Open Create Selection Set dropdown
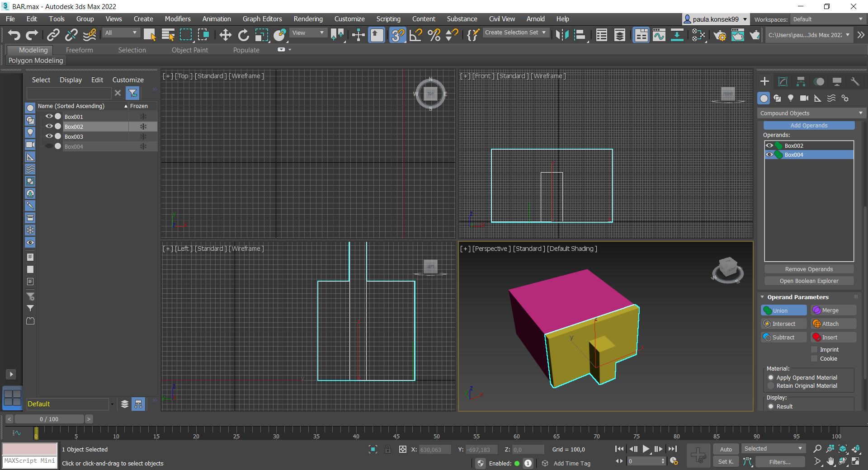Screen dimensions: 868x470 [x=516, y=33]
